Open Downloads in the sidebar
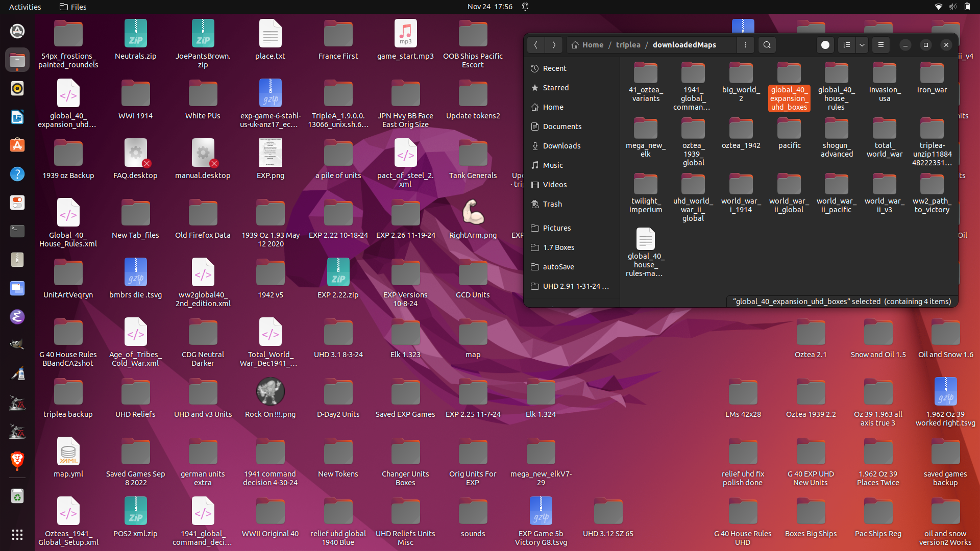Image resolution: width=980 pixels, height=551 pixels. point(572,146)
